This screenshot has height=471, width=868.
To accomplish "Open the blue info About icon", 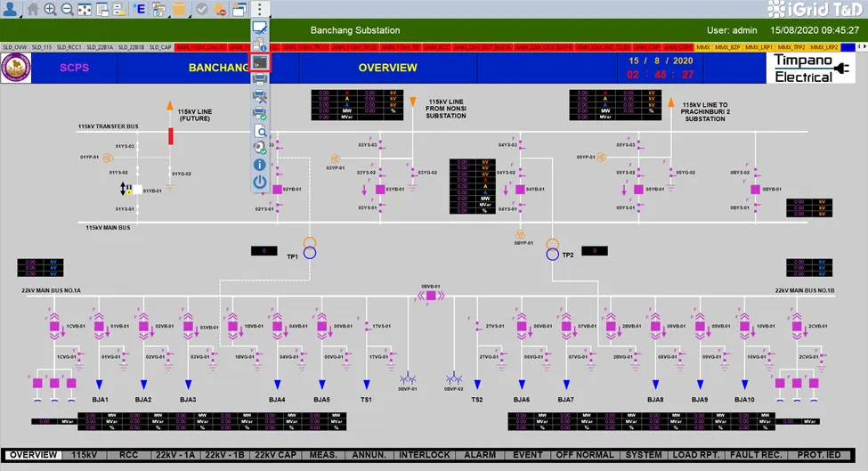I will (x=260, y=165).
